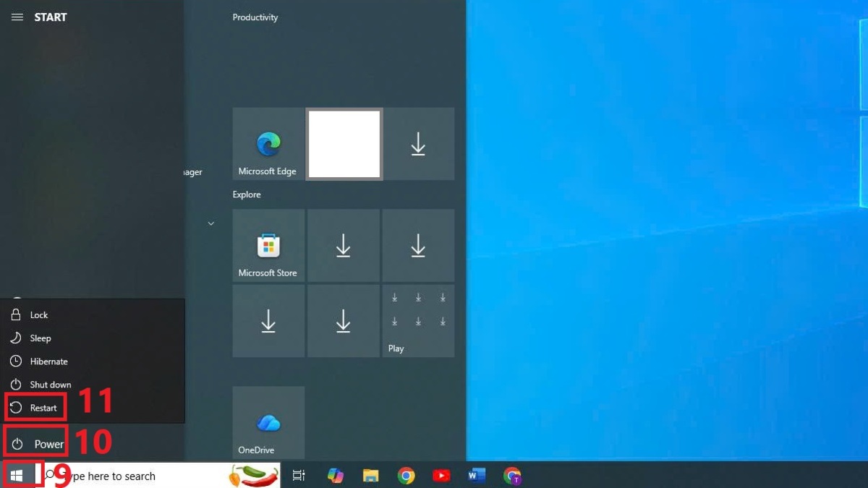This screenshot has height=488, width=868.
Task: Open OneDrive from its Start tile
Action: point(268,423)
